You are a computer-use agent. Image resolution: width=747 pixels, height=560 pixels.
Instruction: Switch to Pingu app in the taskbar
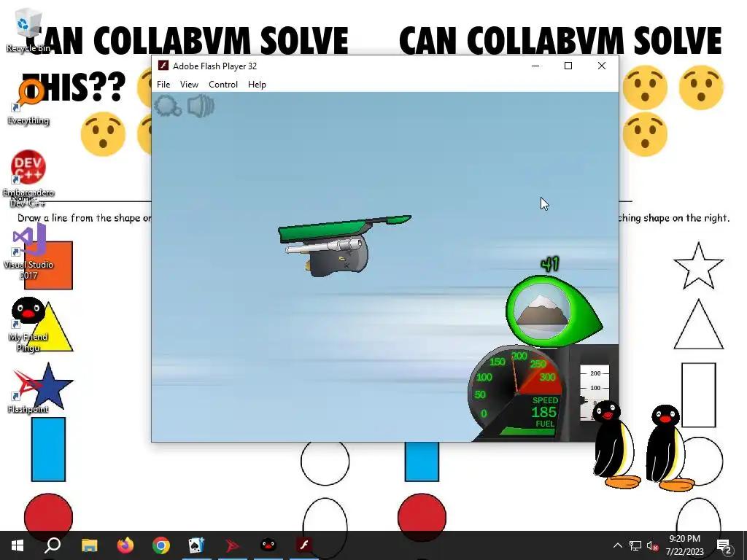pos(268,545)
